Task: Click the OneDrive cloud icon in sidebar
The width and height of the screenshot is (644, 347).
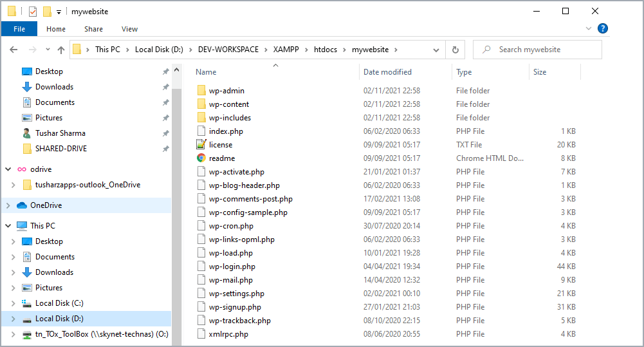Action: [x=22, y=205]
